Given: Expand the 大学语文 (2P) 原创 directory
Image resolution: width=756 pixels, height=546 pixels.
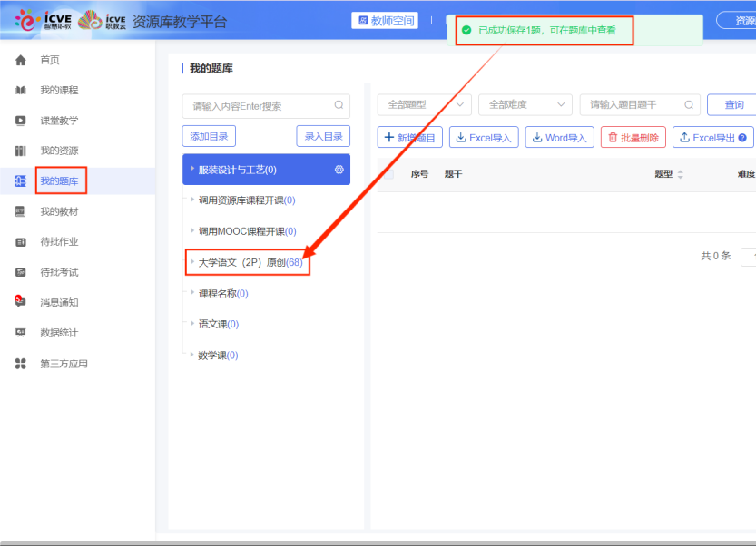Looking at the screenshot, I should click(x=192, y=262).
